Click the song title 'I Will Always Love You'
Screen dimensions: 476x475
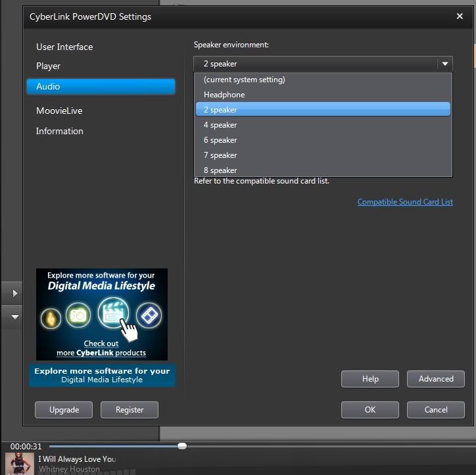tap(77, 459)
